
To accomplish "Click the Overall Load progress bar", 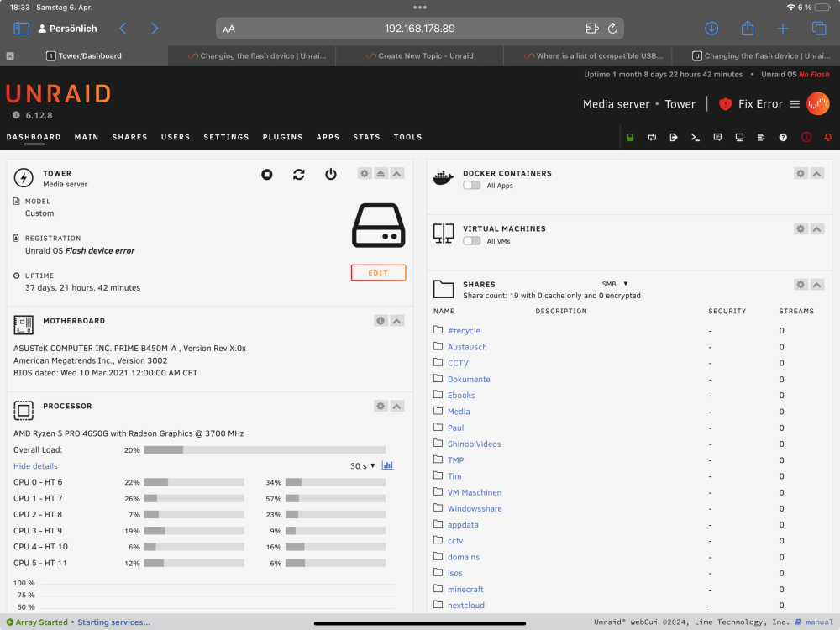I will [x=265, y=450].
